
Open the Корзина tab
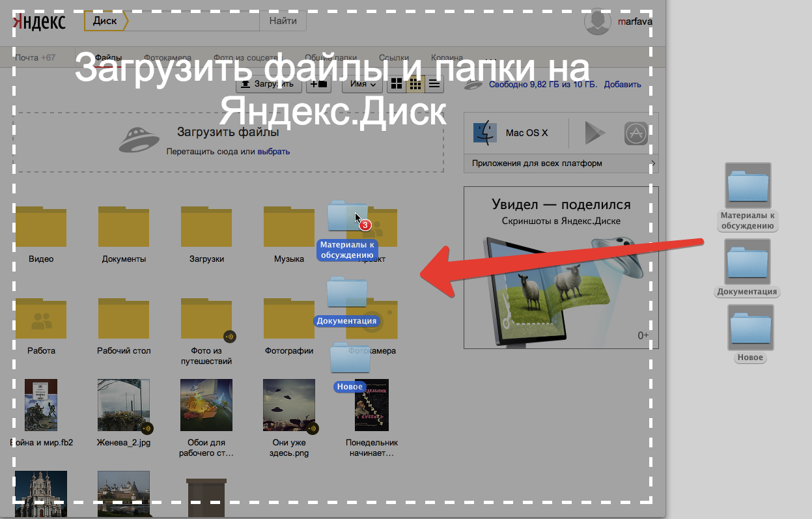(x=447, y=57)
